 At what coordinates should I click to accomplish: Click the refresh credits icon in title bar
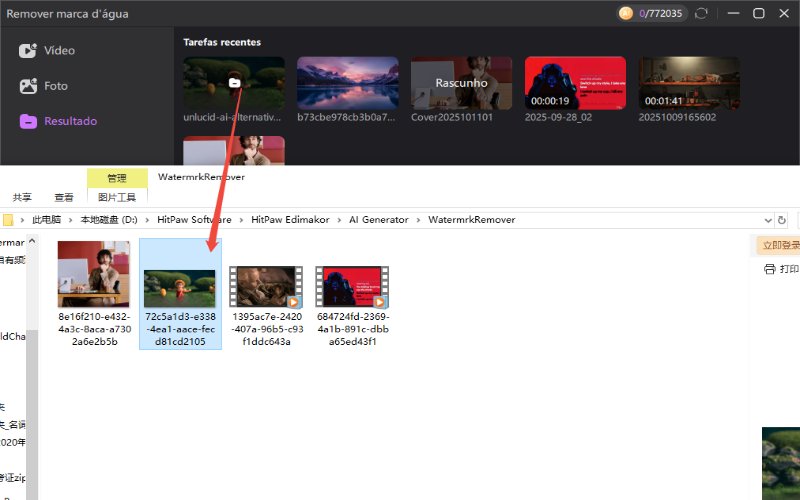(x=701, y=14)
